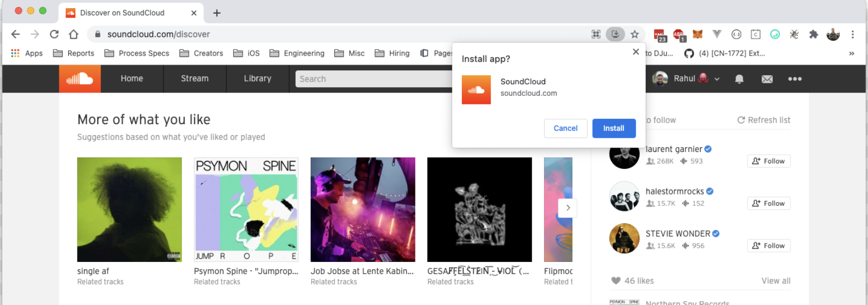Open a new browser tab
868x305 pixels.
pyautogui.click(x=217, y=13)
